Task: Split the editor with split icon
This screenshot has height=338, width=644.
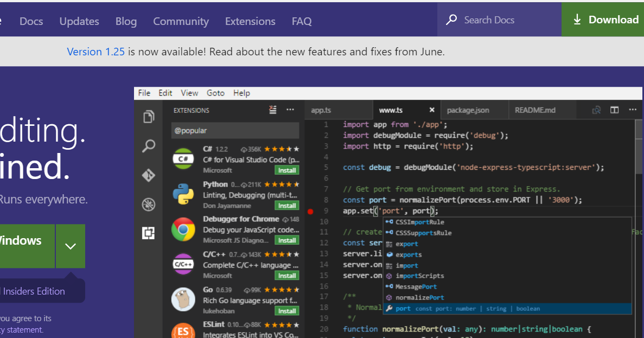Action: 614,110
